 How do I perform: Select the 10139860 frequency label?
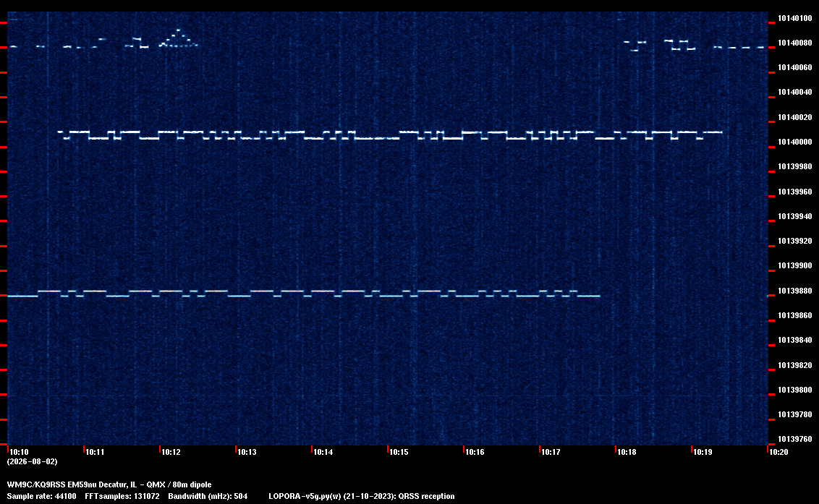[x=794, y=315]
